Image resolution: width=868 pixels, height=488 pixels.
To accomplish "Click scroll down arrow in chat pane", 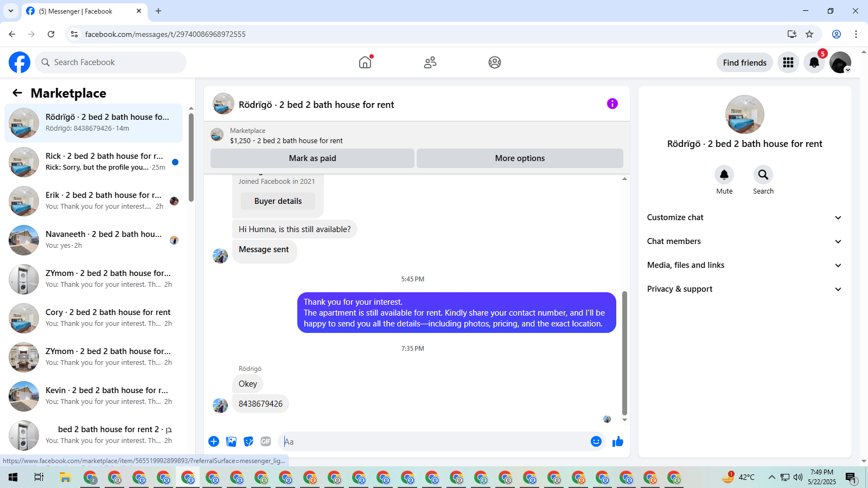I will [624, 420].
